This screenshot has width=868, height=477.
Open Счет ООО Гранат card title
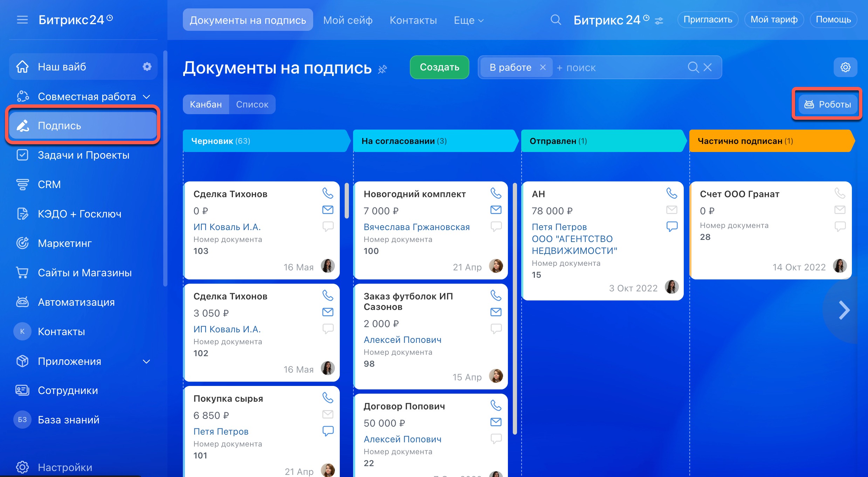click(739, 194)
